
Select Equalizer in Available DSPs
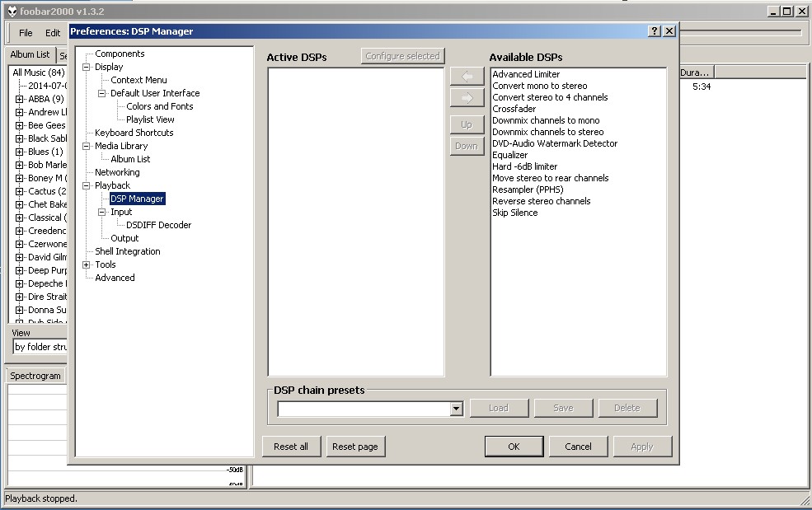point(510,156)
